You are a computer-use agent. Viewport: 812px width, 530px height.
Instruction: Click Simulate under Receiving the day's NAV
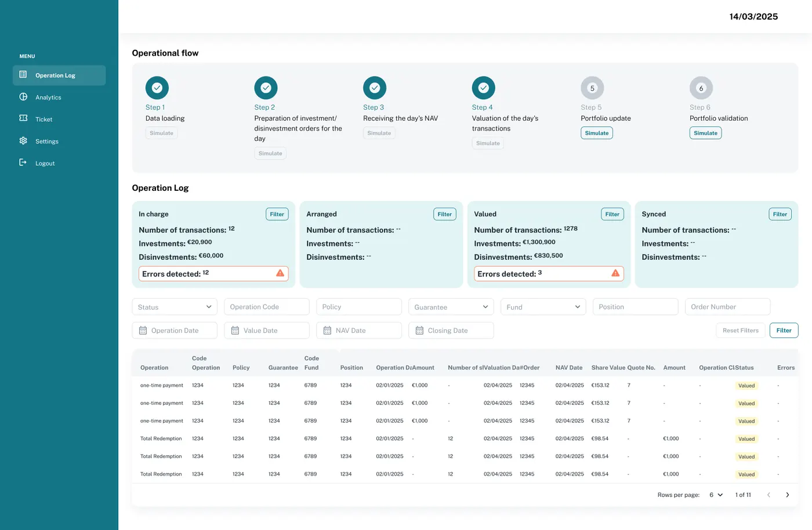[379, 133]
